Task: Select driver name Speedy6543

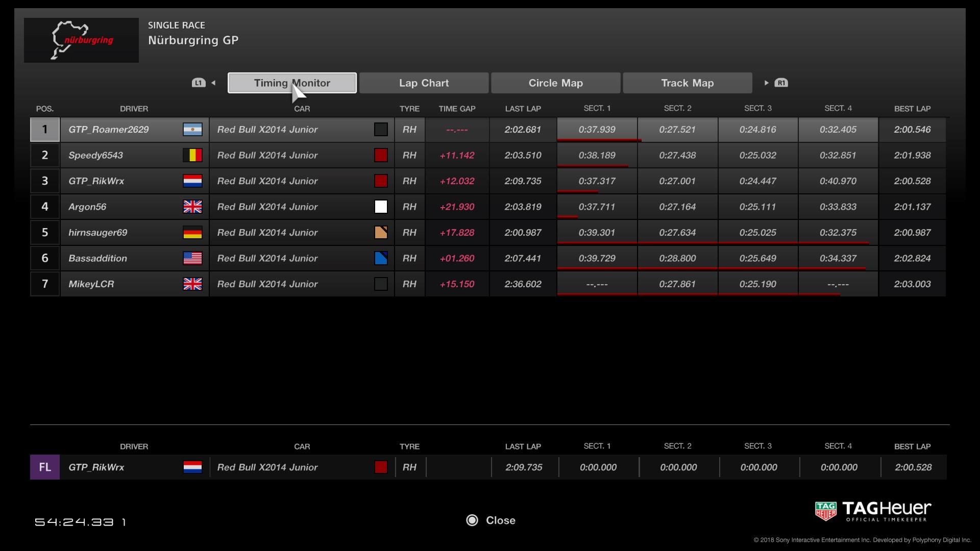Action: pyautogui.click(x=95, y=155)
